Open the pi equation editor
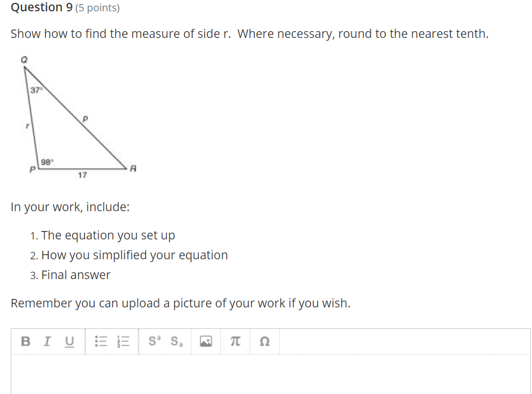The width and height of the screenshot is (532, 394). [x=236, y=341]
